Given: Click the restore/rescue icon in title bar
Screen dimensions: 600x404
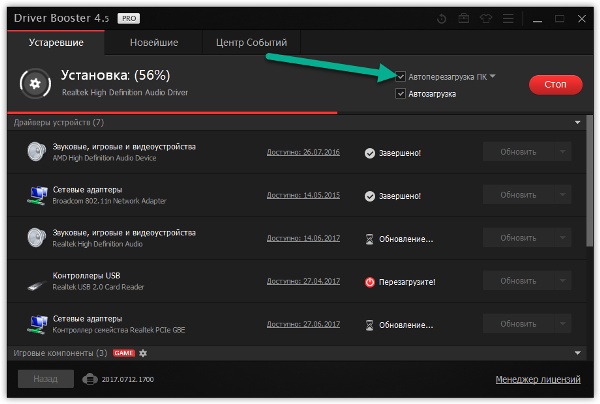Looking at the screenshot, I should click(x=442, y=18).
